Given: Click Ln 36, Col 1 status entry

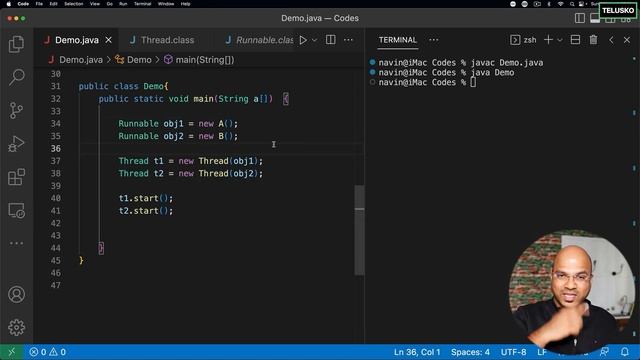Looking at the screenshot, I should click(417, 352).
